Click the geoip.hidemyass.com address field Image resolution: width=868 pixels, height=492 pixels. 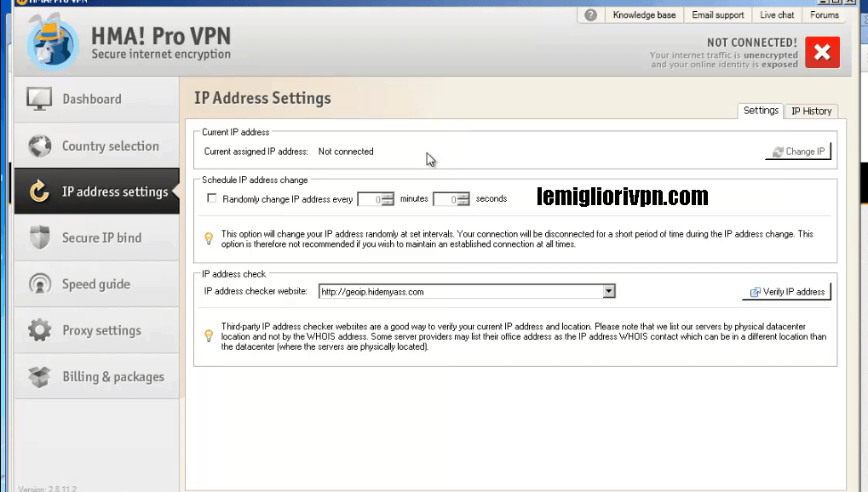(461, 292)
